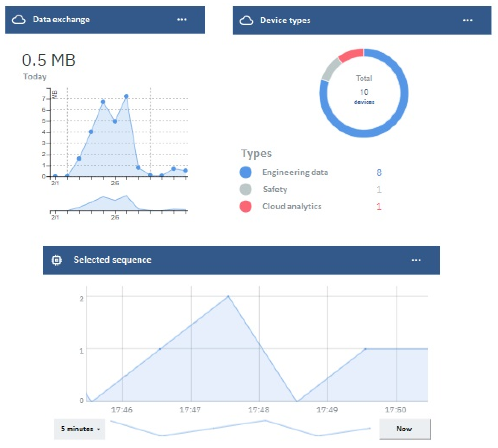Screen dimensions: 498x448
Task: Select the Engineering data type label
Action: click(x=295, y=172)
